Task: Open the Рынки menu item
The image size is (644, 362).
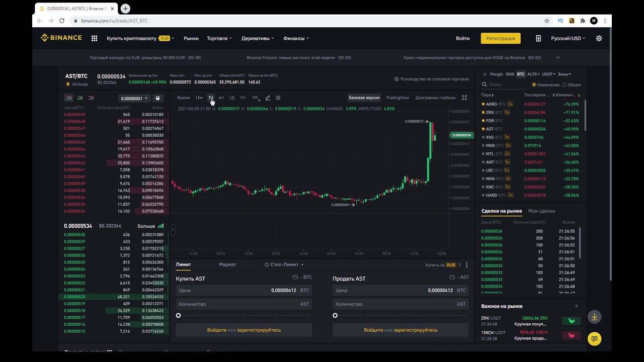Action: coord(191,38)
